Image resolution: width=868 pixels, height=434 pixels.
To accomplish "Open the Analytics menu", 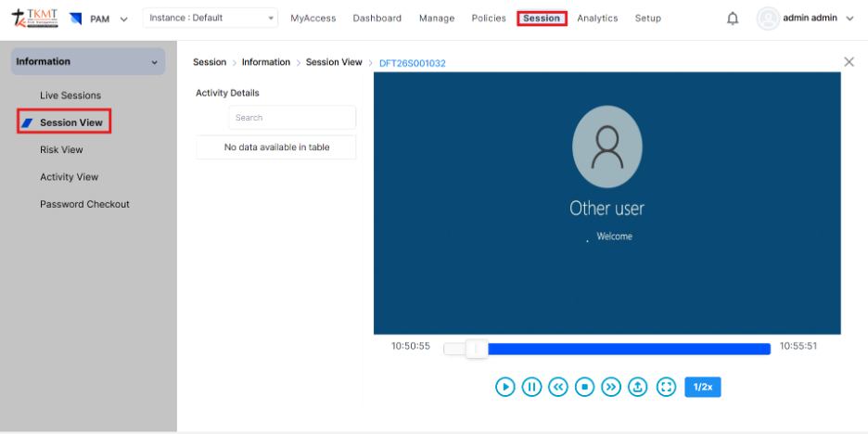I will [x=597, y=19].
